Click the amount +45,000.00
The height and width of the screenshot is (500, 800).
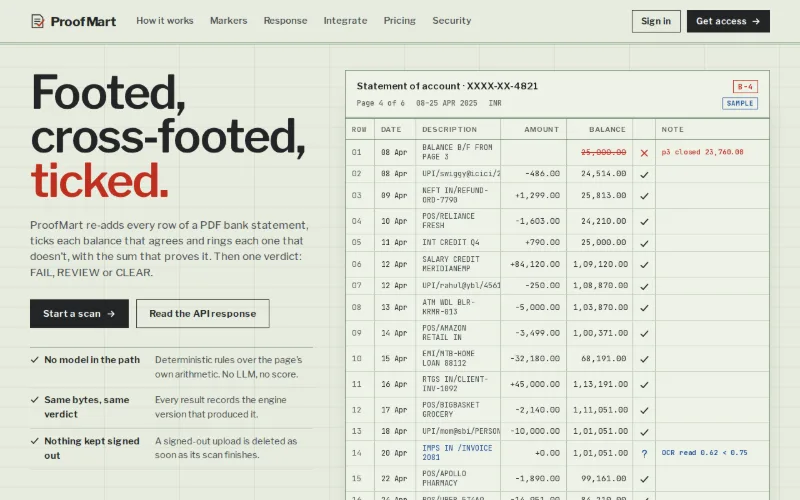[535, 384]
